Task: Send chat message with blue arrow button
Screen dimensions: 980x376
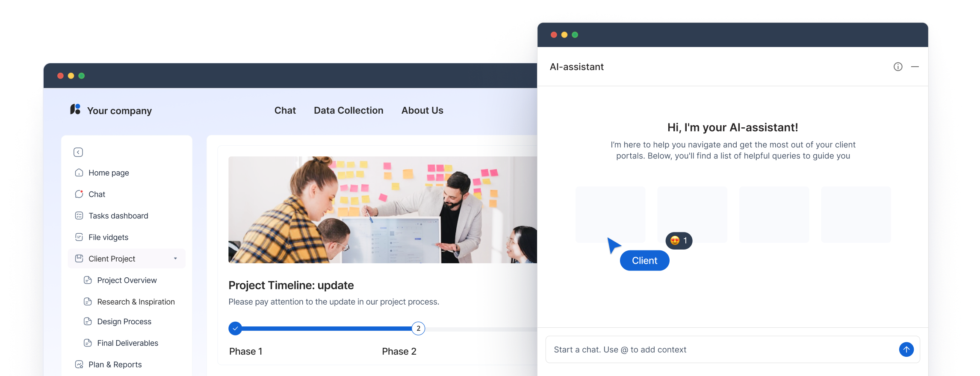Action: point(906,350)
